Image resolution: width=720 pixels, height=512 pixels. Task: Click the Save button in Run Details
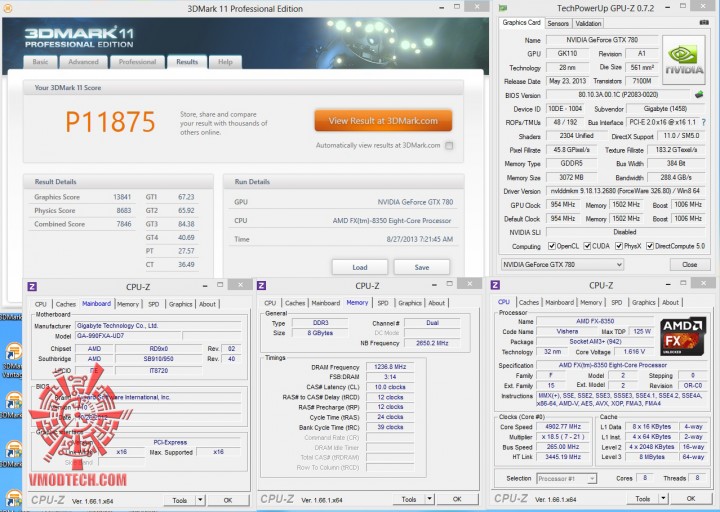click(422, 267)
